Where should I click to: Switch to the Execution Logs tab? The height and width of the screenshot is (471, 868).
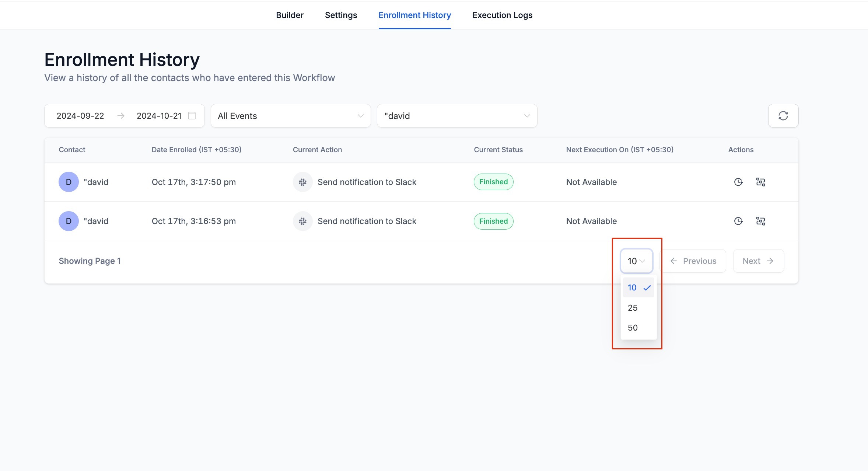pos(502,15)
